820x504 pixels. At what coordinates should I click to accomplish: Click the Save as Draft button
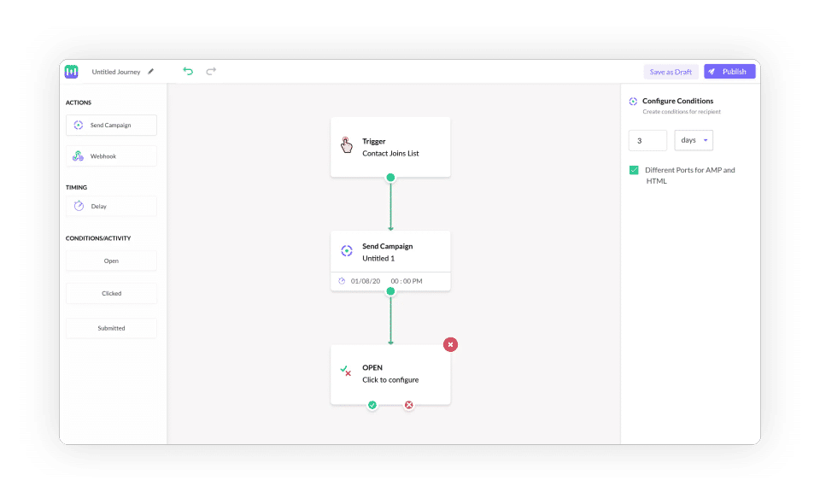tap(671, 72)
